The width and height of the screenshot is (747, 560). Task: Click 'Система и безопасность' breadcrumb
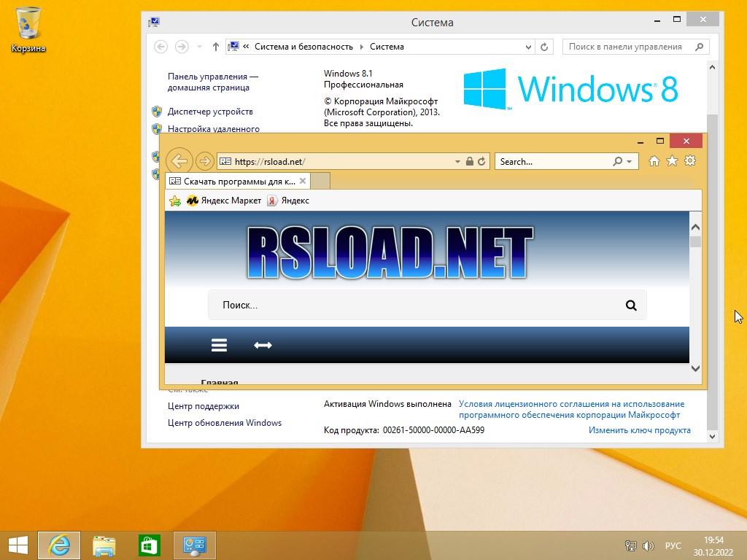click(303, 47)
